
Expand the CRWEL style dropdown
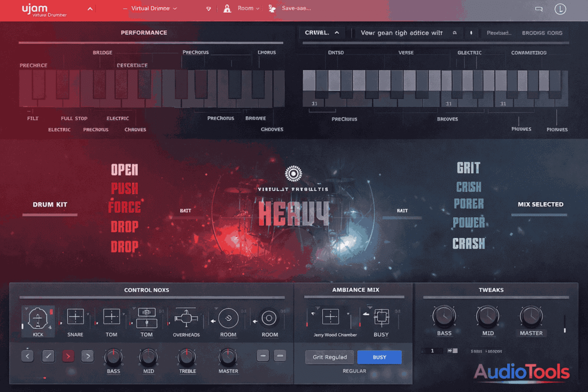click(x=323, y=33)
